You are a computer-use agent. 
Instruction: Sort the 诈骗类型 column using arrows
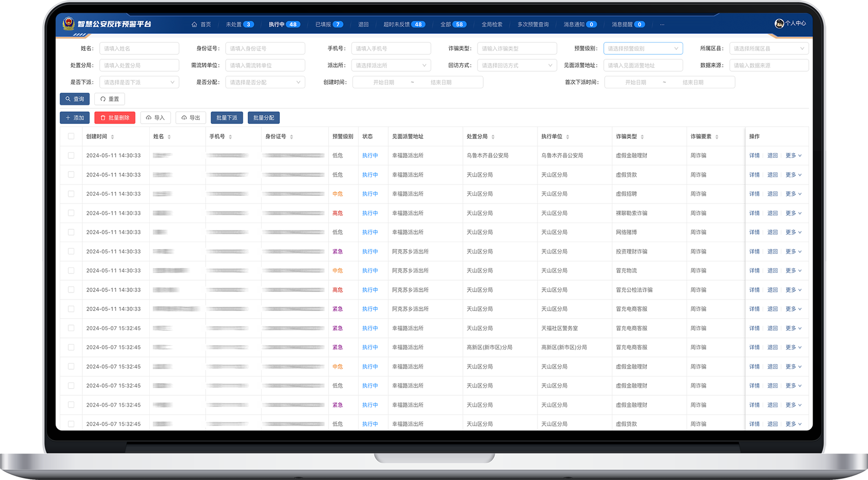point(642,137)
